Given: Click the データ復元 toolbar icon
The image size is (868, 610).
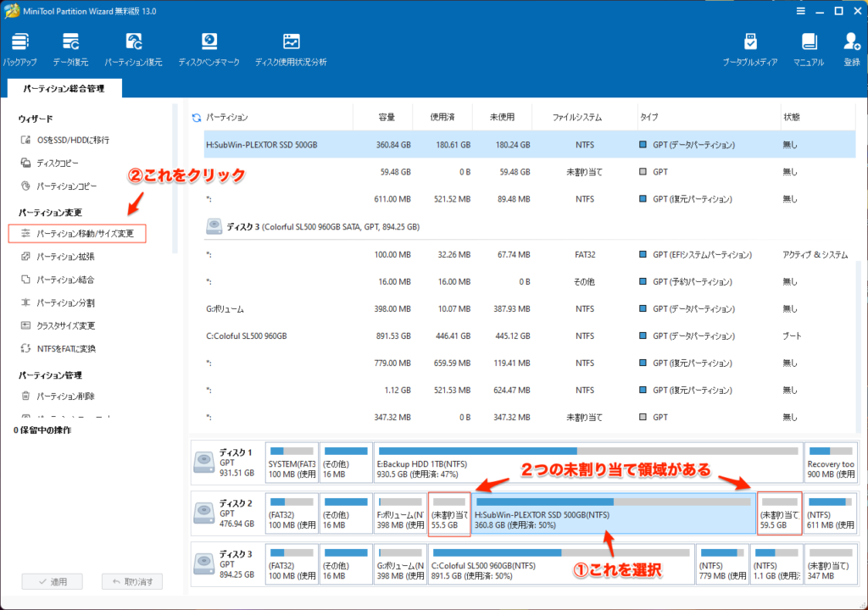Looking at the screenshot, I should tap(70, 42).
